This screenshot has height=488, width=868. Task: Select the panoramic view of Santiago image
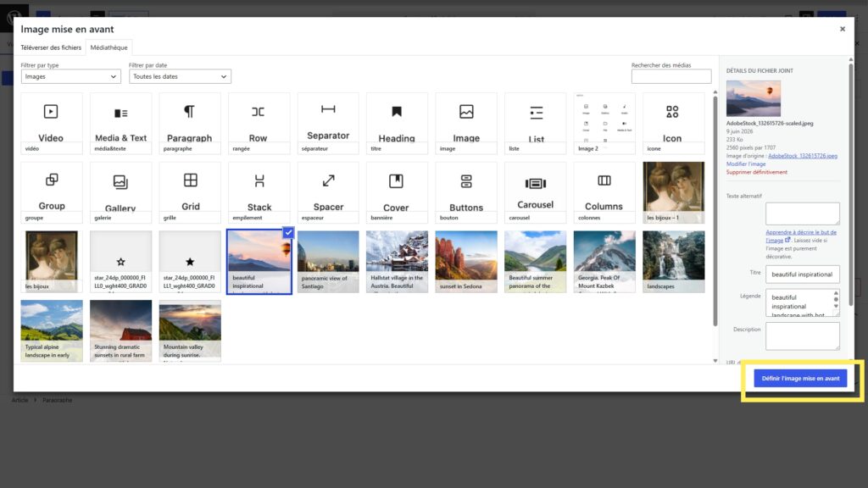[328, 262]
